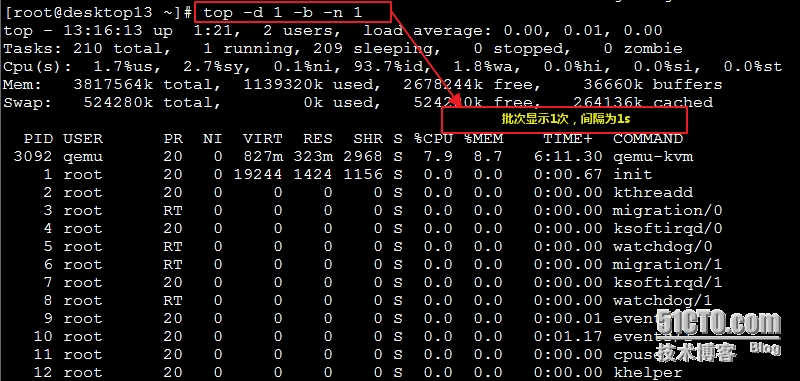Viewport: 800px width, 381px height.
Task: Click the TIME+ column header
Action: (572, 139)
